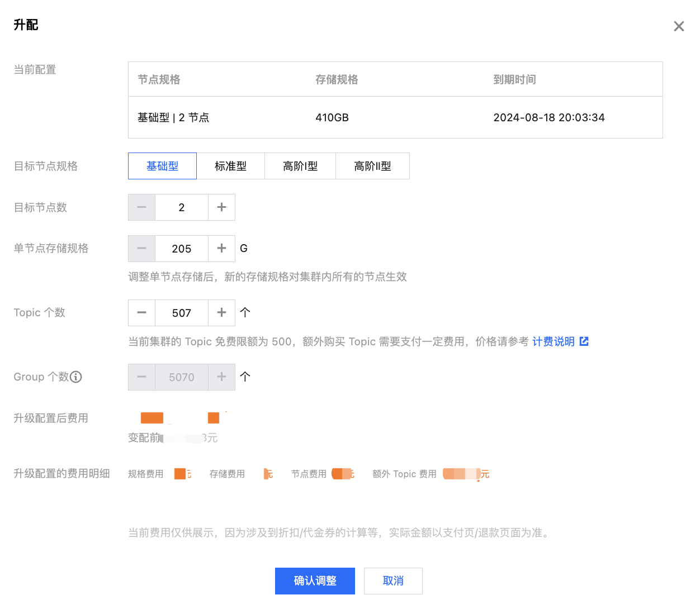Click the 目标节点数 value field showing 2
The image size is (700, 609).
182,207
